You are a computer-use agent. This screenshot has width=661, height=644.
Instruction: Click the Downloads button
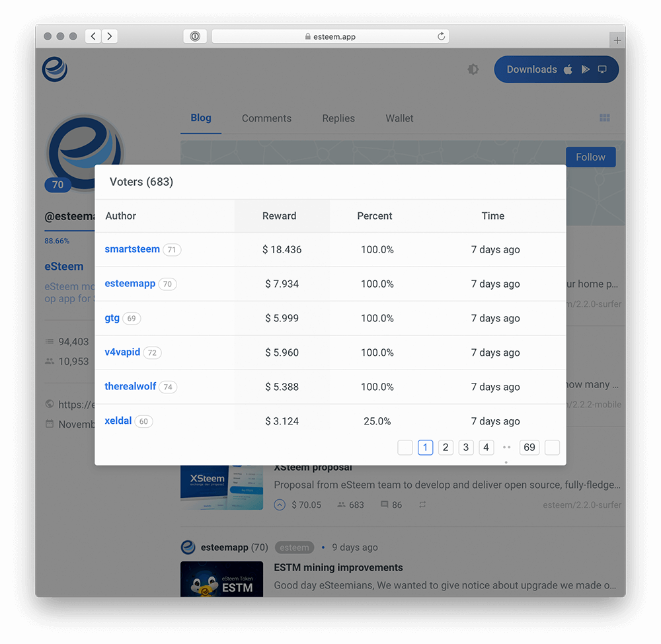point(557,69)
